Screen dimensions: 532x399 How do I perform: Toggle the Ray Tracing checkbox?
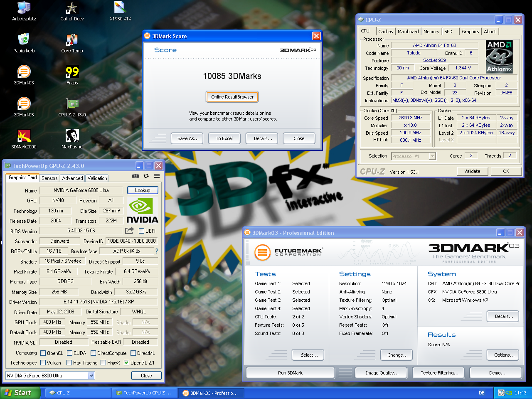pos(69,363)
